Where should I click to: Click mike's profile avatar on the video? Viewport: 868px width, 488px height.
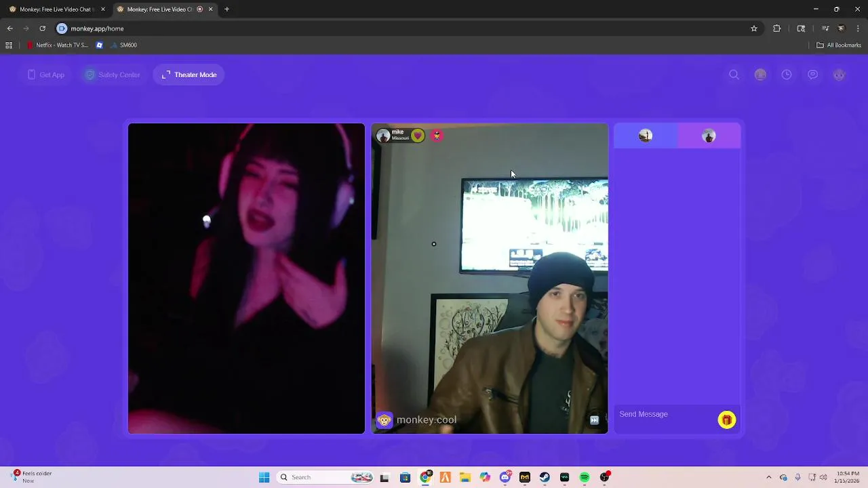coord(383,136)
